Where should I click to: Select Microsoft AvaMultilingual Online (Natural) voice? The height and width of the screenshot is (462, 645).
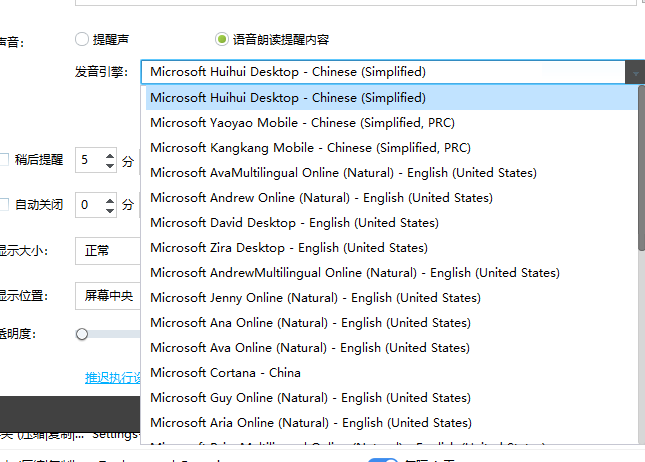click(391, 173)
